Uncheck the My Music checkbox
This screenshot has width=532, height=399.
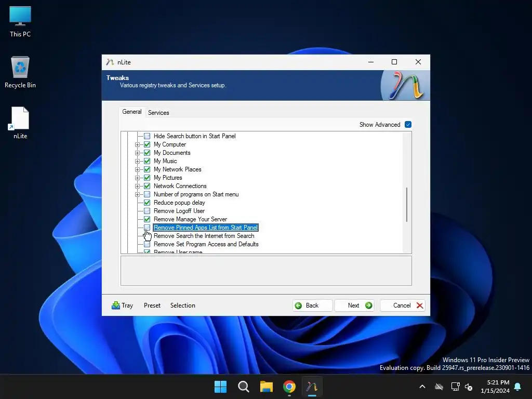147,161
